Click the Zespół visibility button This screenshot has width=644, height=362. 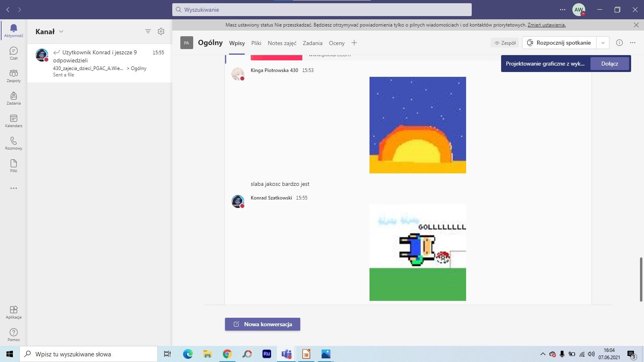(x=505, y=43)
